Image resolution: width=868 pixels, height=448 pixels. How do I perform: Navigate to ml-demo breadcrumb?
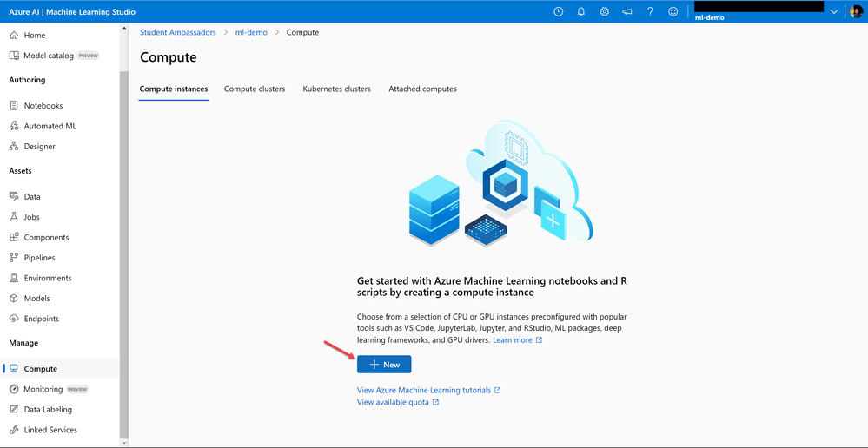[x=251, y=33]
